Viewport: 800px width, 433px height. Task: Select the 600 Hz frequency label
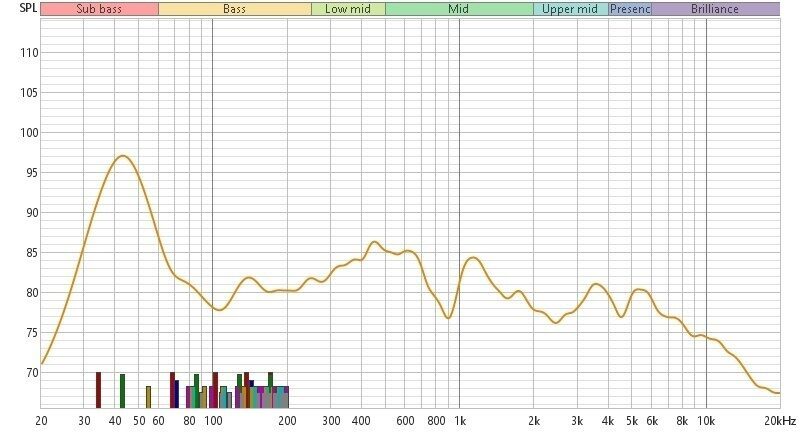[405, 421]
